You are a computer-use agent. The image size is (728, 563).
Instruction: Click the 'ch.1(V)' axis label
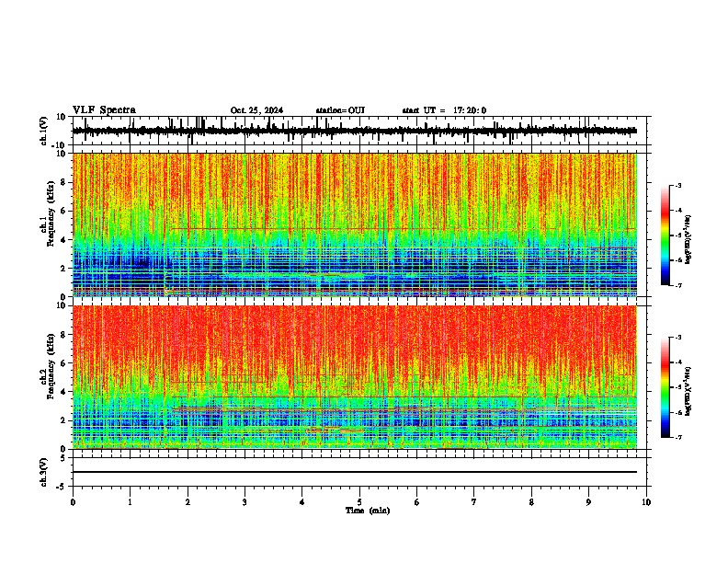pyautogui.click(x=43, y=131)
